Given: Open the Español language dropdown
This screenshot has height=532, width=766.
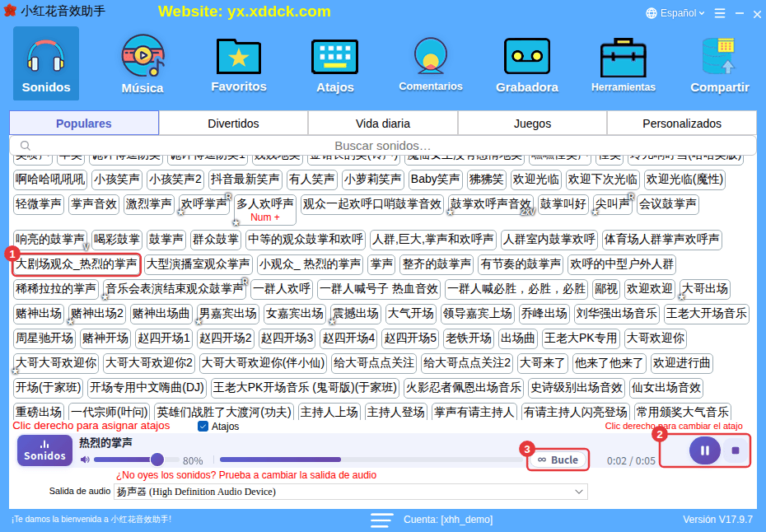Looking at the screenshot, I should [x=675, y=13].
